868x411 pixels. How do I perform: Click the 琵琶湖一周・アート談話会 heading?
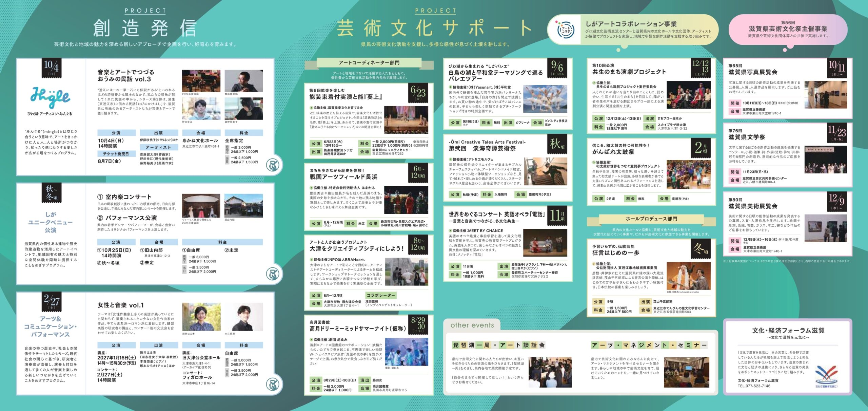[498, 345]
